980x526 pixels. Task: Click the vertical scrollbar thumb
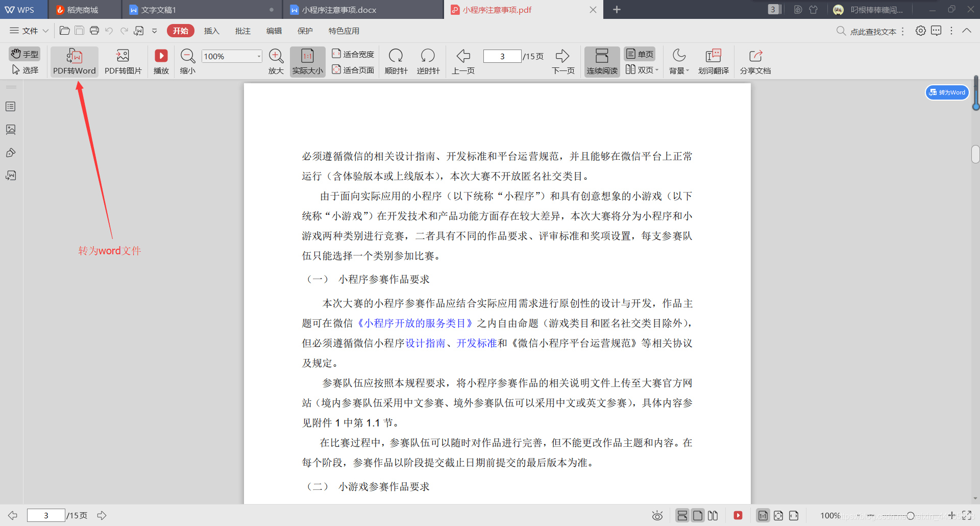975,154
